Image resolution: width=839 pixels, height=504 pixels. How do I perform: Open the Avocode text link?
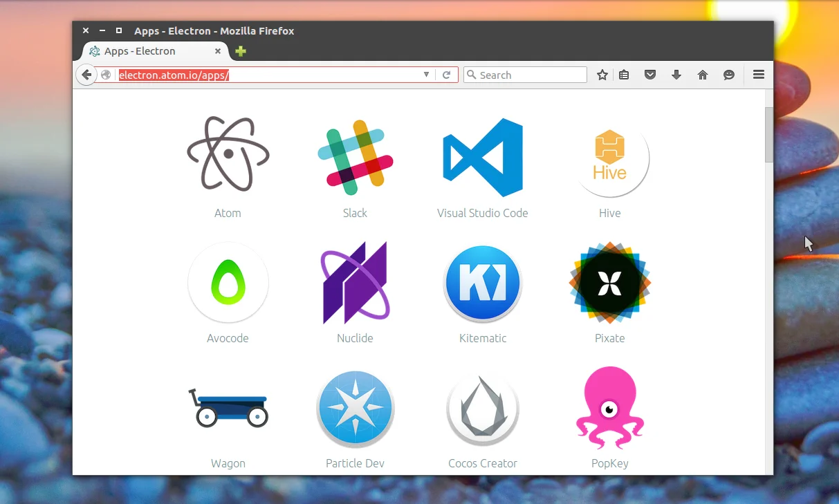228,338
